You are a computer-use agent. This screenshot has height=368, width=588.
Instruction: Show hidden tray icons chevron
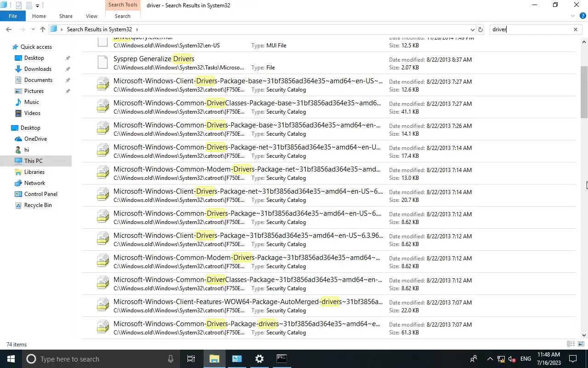coord(490,359)
